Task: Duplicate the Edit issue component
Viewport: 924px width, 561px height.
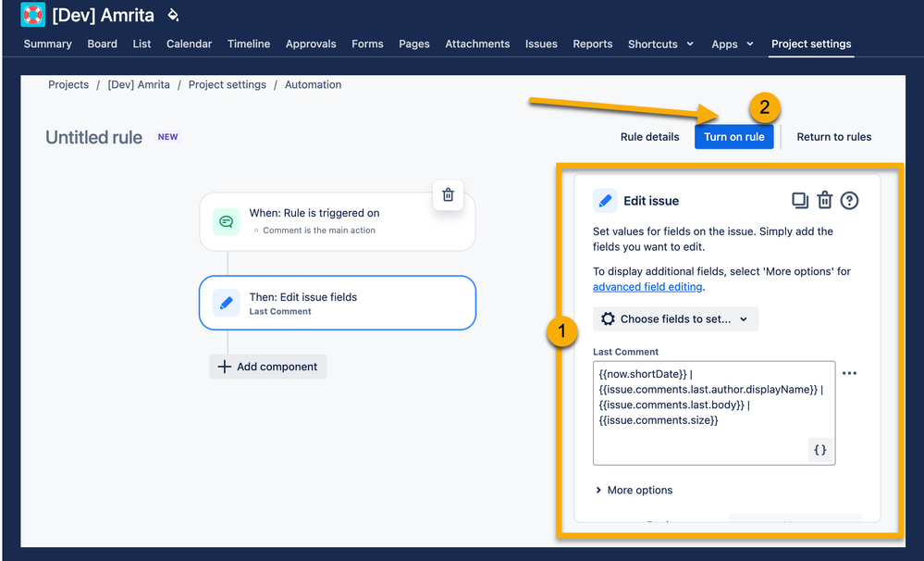Action: pyautogui.click(x=800, y=201)
